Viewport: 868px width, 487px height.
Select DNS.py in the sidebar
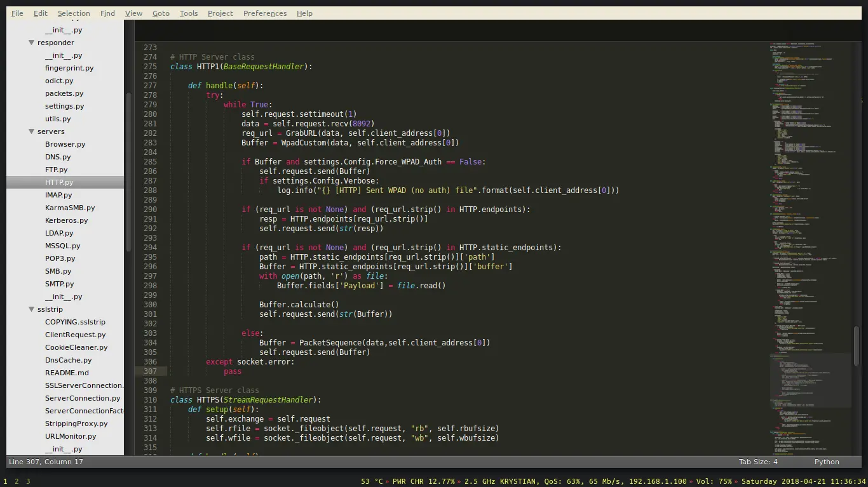point(58,157)
